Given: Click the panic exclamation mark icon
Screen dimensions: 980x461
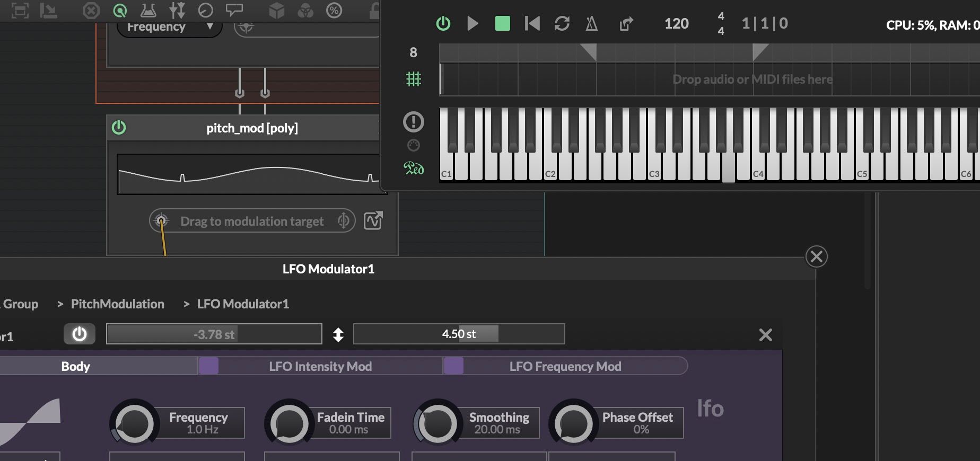Looking at the screenshot, I should tap(414, 122).
